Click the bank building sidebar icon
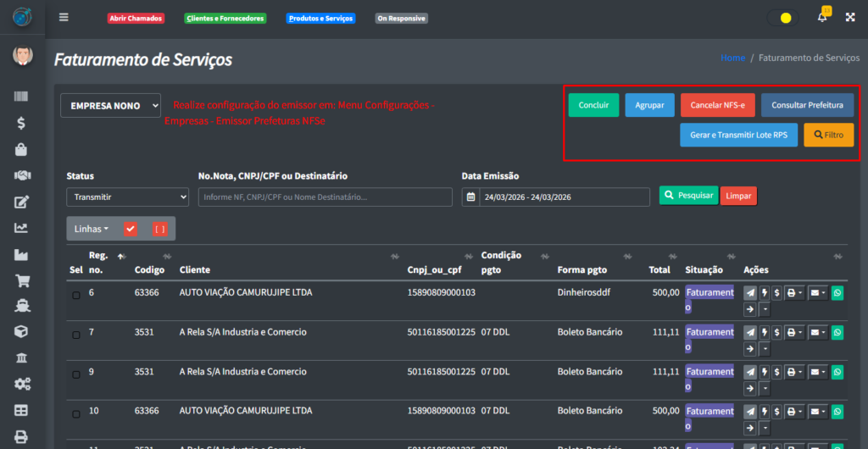 [22, 358]
